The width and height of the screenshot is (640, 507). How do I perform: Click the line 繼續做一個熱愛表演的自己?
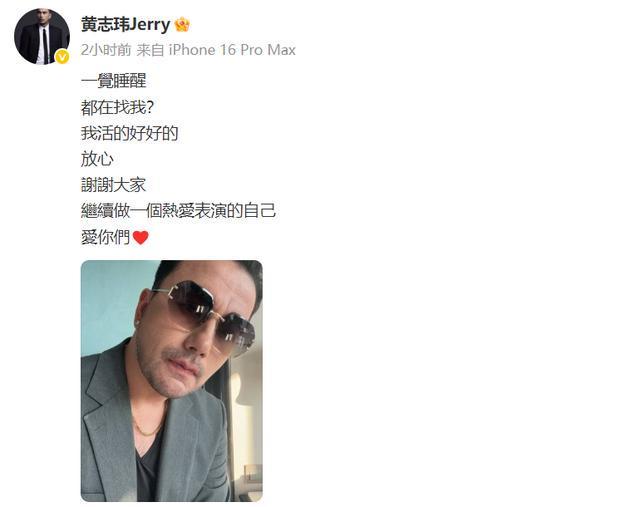click(x=178, y=211)
